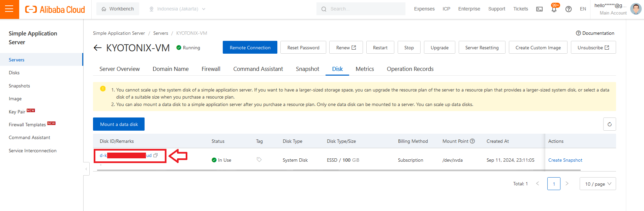Open the Workbench button
Viewport: 644px width, 211px height.
coord(118,9)
